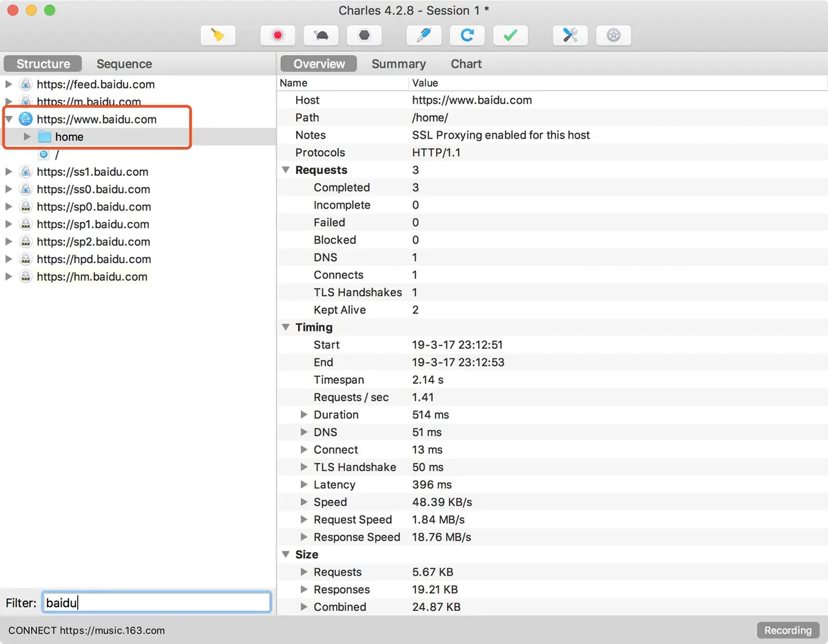The width and height of the screenshot is (828, 644).
Task: Click the home folder icon
Action: point(44,137)
